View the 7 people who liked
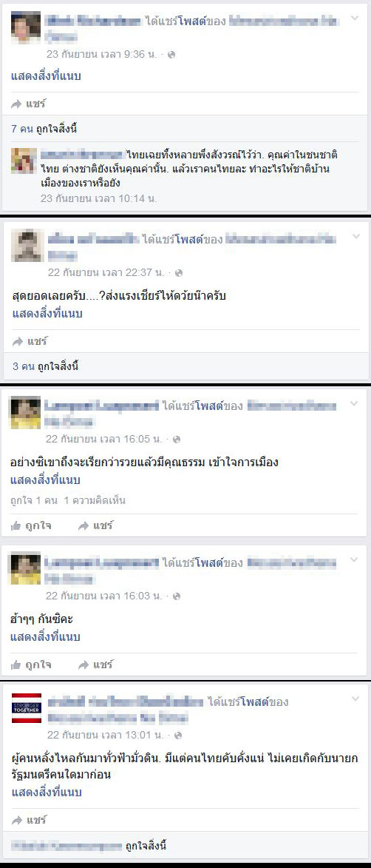 pyautogui.click(x=23, y=129)
